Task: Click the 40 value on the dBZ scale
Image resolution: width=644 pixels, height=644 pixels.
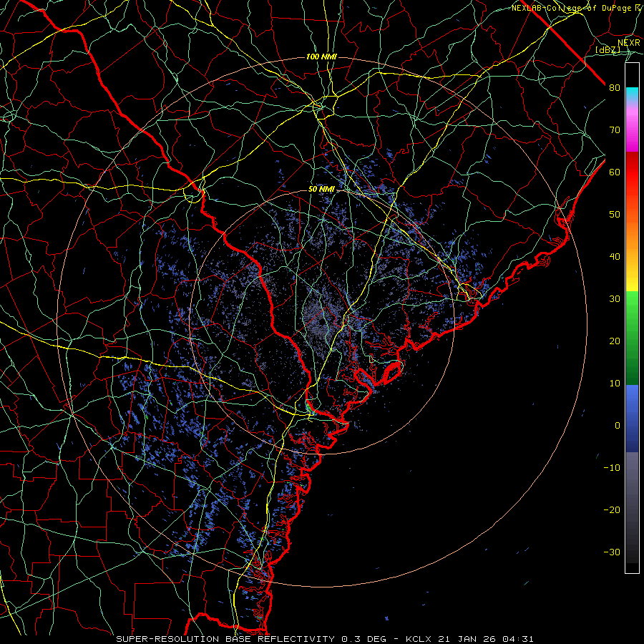Action: pos(615,257)
